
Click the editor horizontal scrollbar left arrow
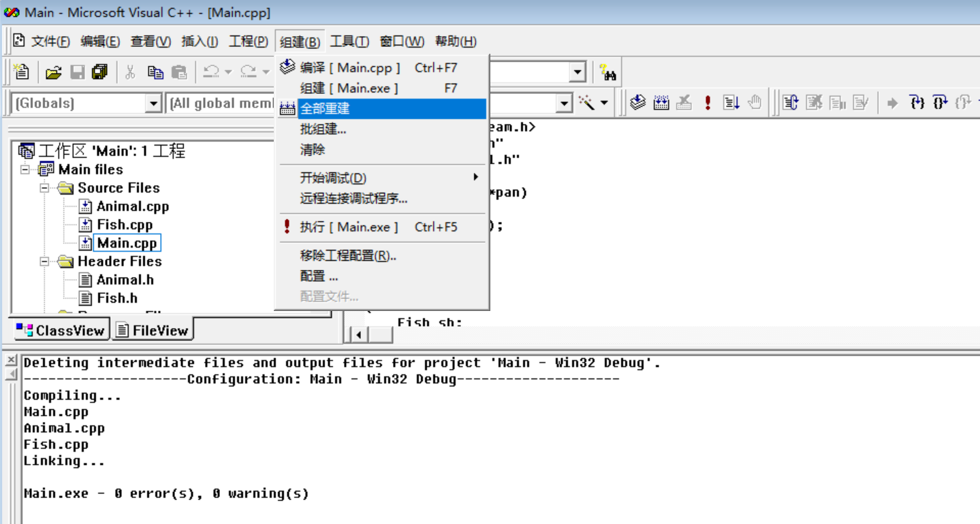point(358,334)
